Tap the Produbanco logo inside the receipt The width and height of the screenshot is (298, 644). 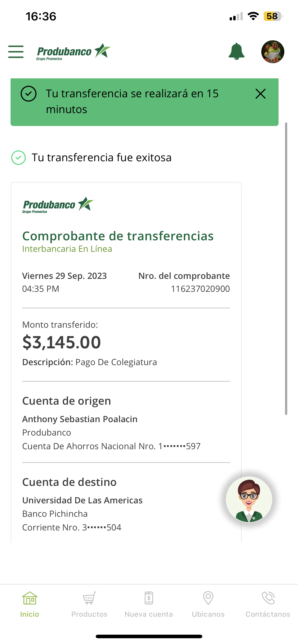tap(58, 205)
